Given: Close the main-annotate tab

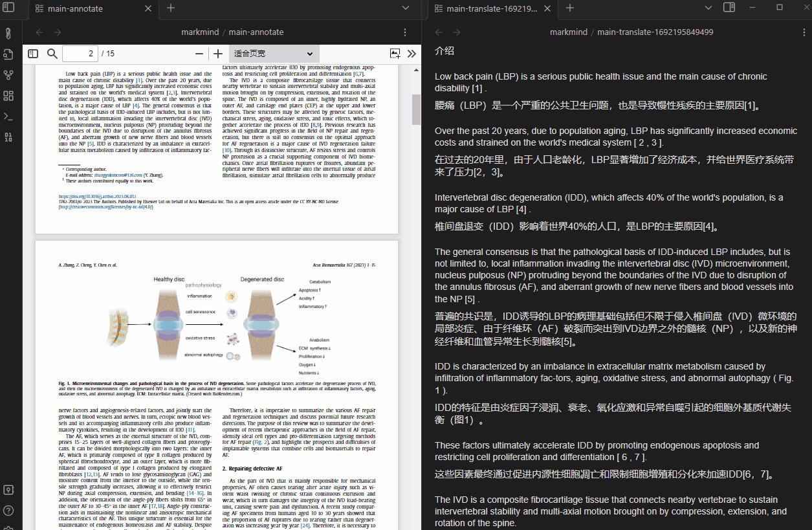Looking at the screenshot, I should coord(148,8).
